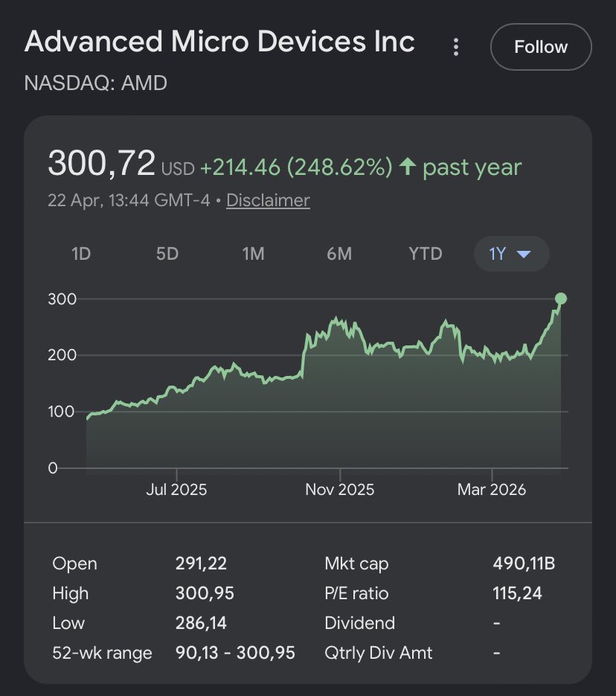Click the Mkt cap value 490,11B
This screenshot has height=696, width=616.
[x=524, y=563]
